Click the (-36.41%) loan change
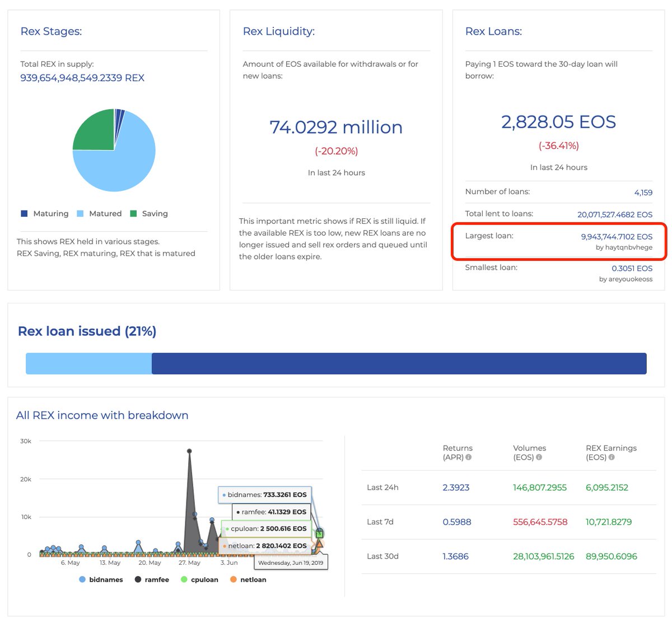Screen dimensions: 672x632 point(558,146)
